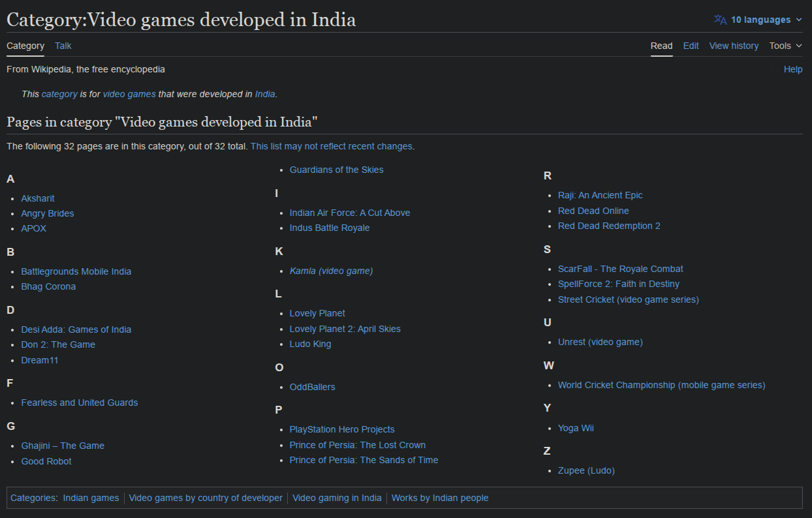
Task: Open Desi Adda: Games of India
Action: coord(76,329)
